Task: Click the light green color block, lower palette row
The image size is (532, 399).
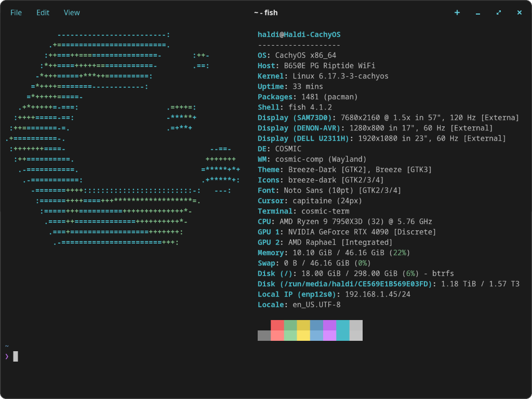Action: [290, 336]
